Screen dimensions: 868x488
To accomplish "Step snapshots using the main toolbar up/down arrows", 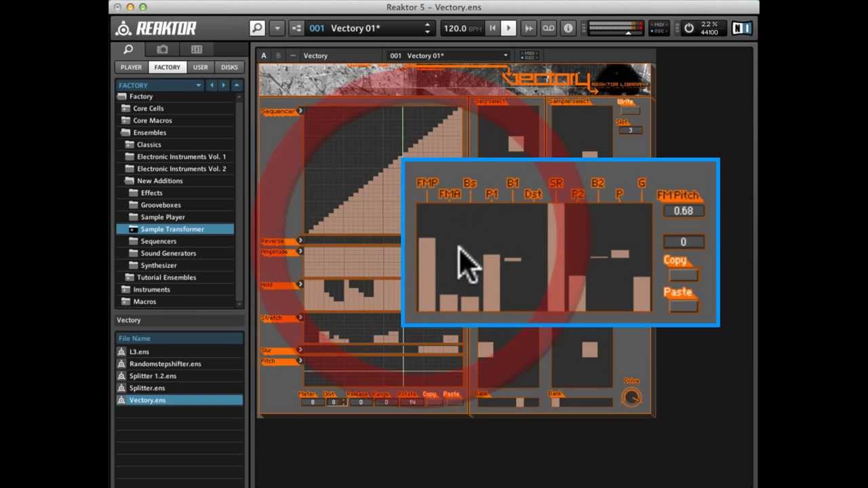I will [427, 28].
